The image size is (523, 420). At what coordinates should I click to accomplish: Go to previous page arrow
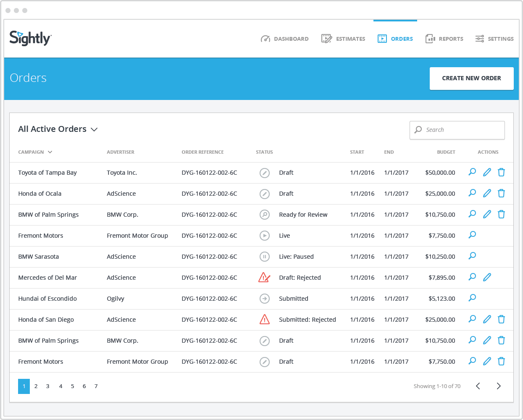(478, 386)
